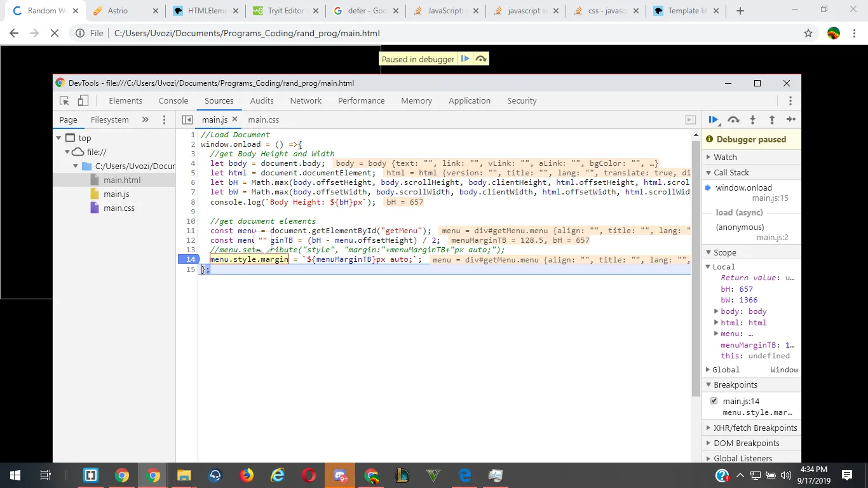Open Firefox from the Windows taskbar
The width and height of the screenshot is (868, 488).
tap(247, 475)
